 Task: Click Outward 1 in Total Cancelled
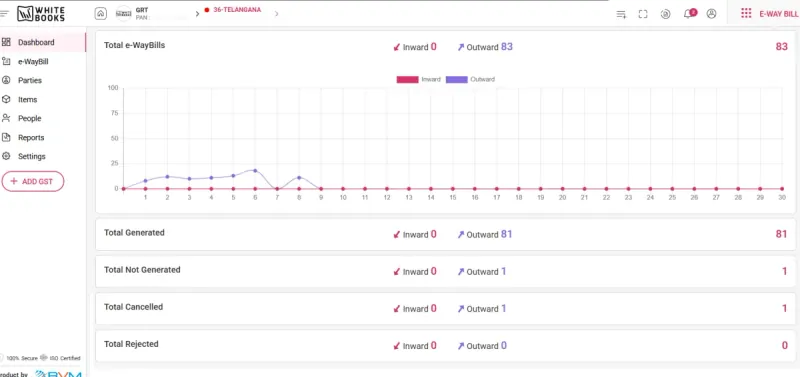tap(482, 309)
